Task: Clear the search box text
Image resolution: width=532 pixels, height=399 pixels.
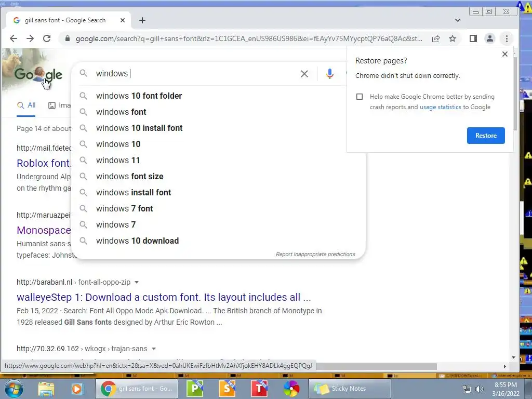Action: pos(304,74)
